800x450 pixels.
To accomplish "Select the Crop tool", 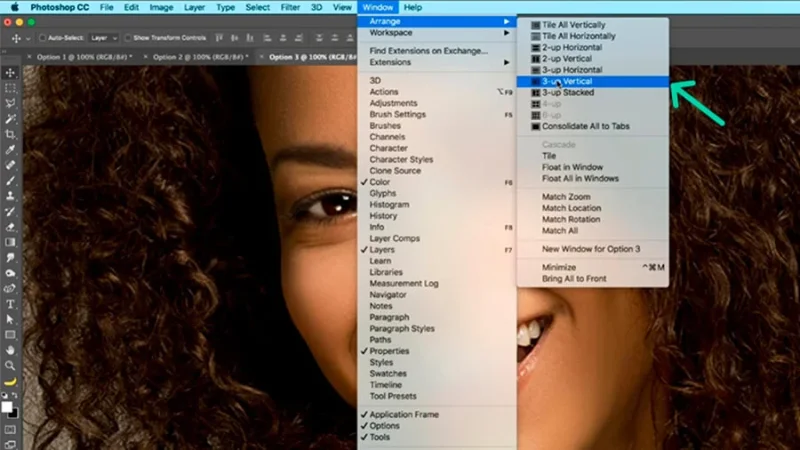I will (10, 134).
